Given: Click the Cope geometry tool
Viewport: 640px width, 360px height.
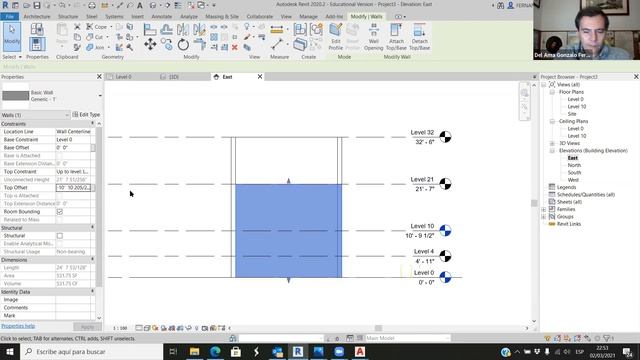Looking at the screenshot, I should 97,27.
